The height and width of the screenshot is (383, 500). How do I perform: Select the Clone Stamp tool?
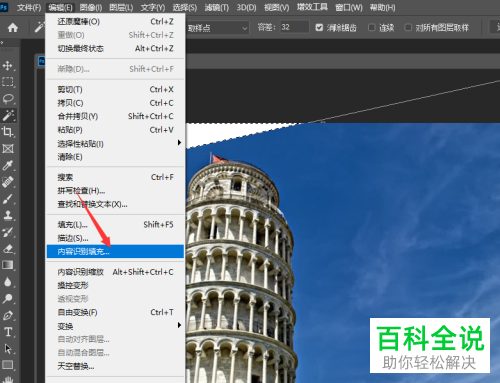coord(8,215)
